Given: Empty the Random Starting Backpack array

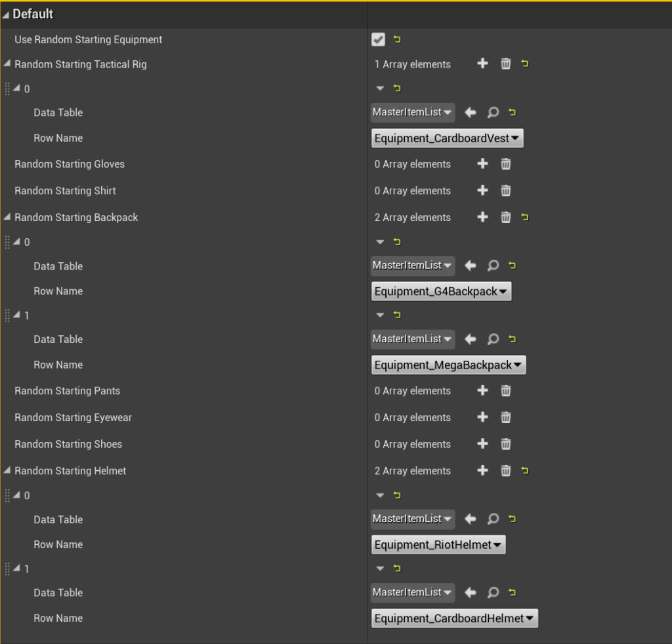Looking at the screenshot, I should click(x=506, y=217).
